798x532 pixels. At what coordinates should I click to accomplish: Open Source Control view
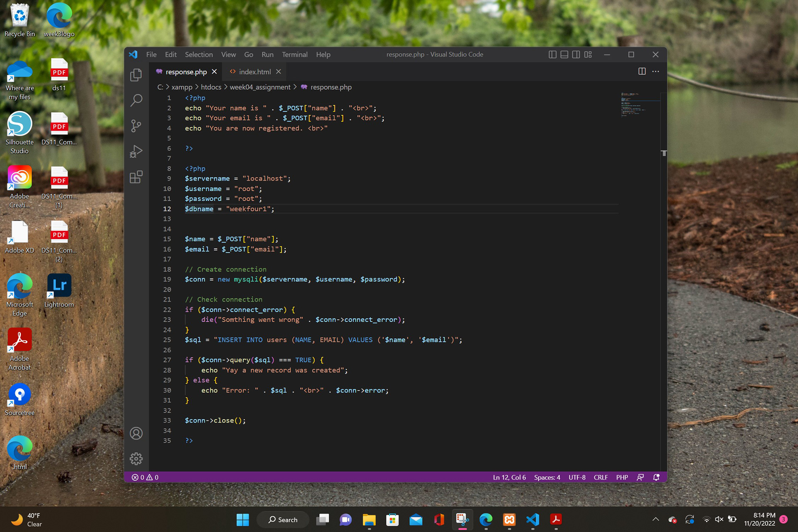point(136,126)
